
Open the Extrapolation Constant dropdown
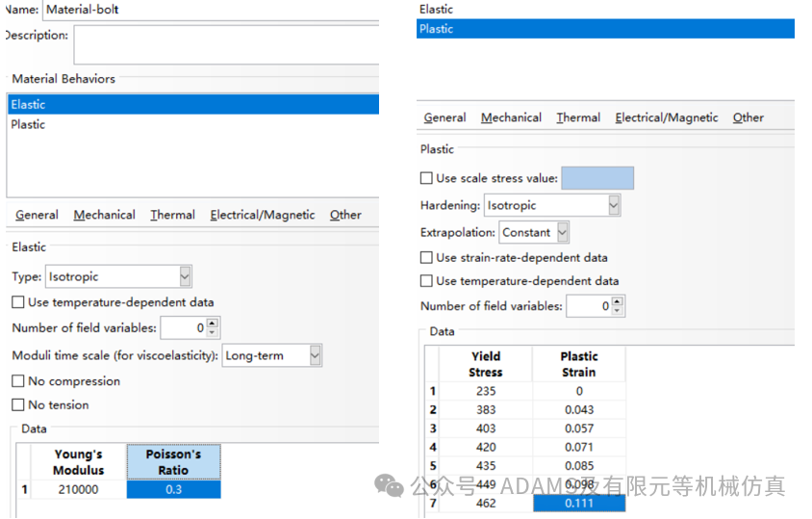534,232
